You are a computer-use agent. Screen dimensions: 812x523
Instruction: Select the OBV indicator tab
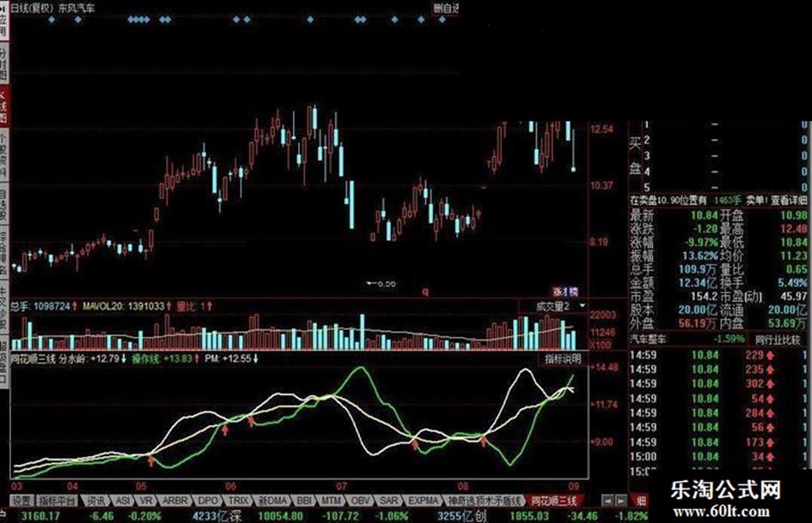click(360, 501)
